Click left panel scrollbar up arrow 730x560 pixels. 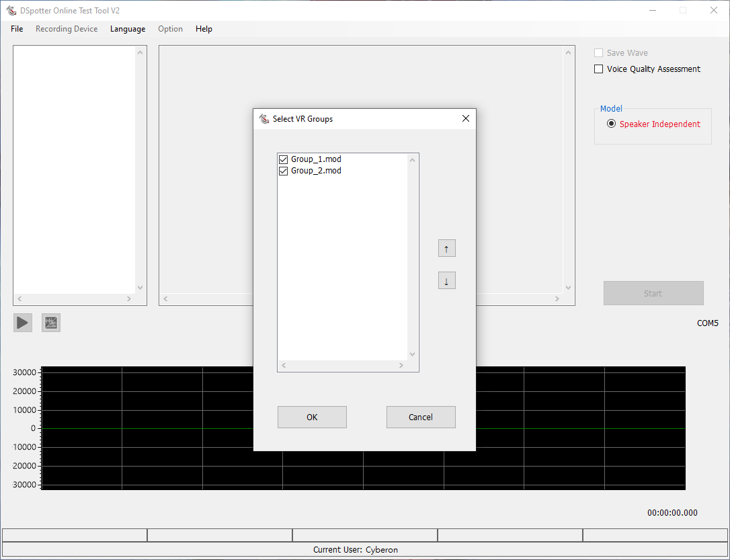coord(140,52)
